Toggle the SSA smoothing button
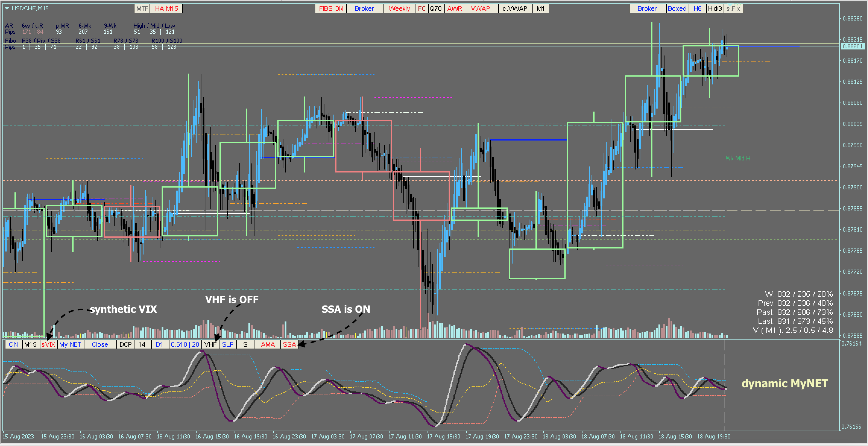Image resolution: width=868 pixels, height=446 pixels. point(289,344)
